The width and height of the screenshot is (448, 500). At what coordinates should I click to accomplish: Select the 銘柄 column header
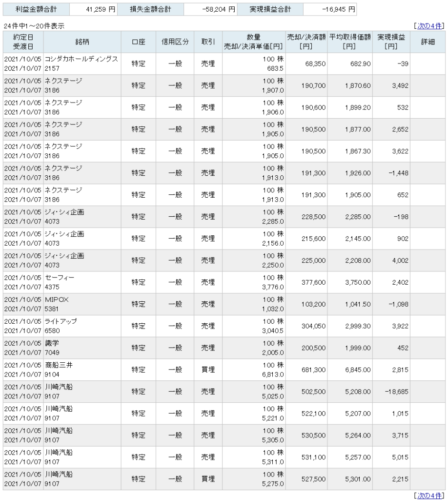82,42
